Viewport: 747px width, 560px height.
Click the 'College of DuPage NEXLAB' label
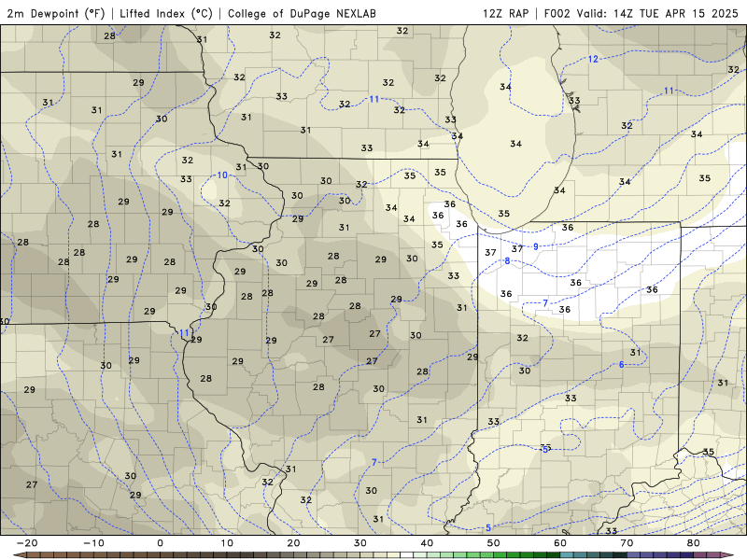302,13
